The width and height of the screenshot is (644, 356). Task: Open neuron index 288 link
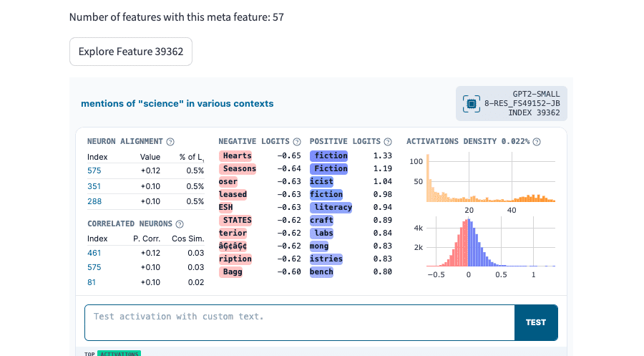(x=94, y=201)
